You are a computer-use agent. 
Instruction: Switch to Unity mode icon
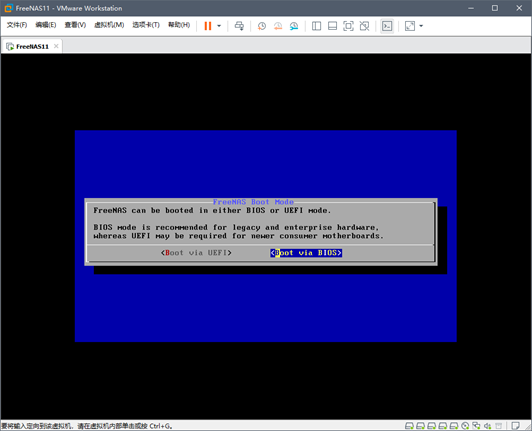364,26
